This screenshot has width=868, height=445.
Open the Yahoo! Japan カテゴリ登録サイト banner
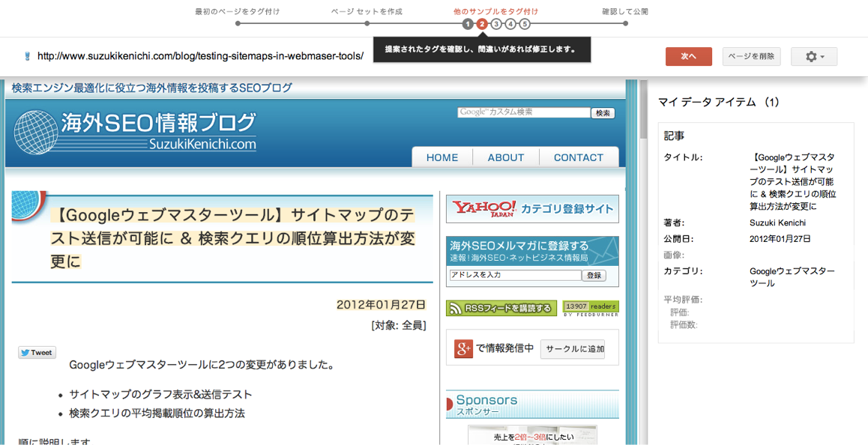point(532,209)
